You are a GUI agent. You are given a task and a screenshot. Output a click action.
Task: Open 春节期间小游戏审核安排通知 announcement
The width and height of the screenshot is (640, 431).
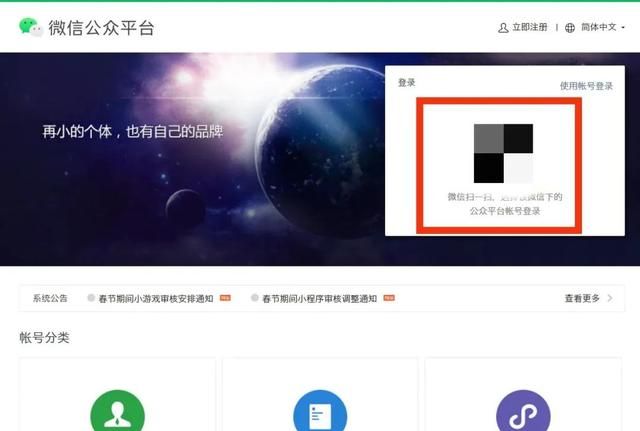pos(156,299)
